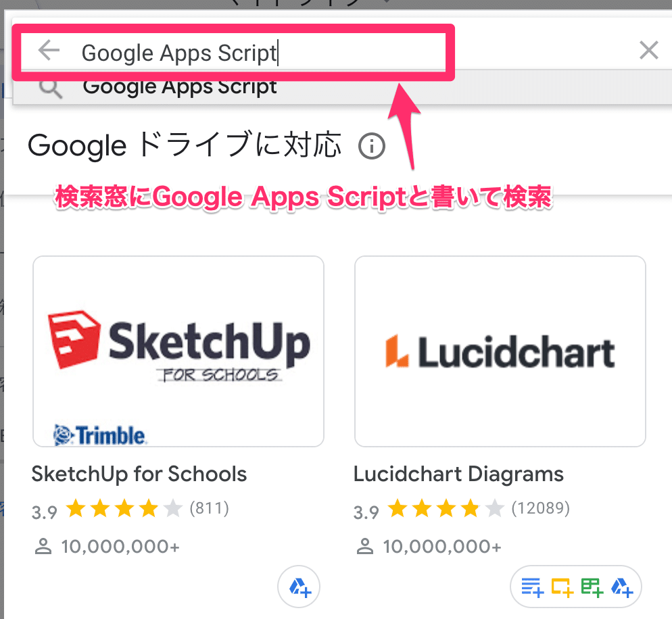The height and width of the screenshot is (619, 672).
Task: Click the back arrow to exit search
Action: tap(48, 50)
